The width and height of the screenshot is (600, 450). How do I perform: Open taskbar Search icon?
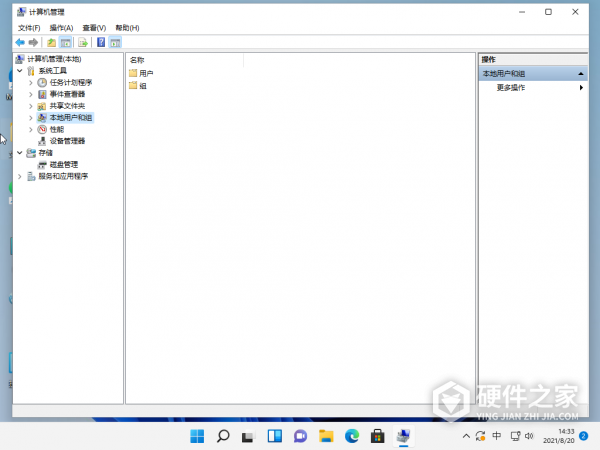[x=223, y=436]
